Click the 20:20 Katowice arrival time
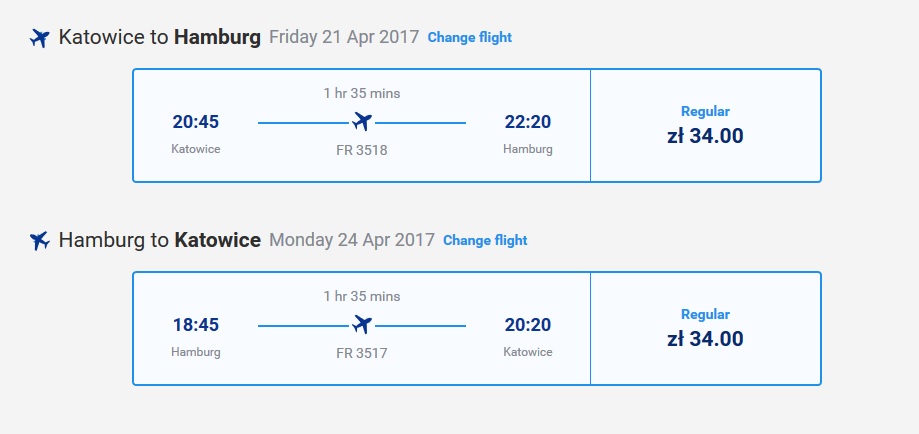This screenshot has width=919, height=434. (x=527, y=324)
